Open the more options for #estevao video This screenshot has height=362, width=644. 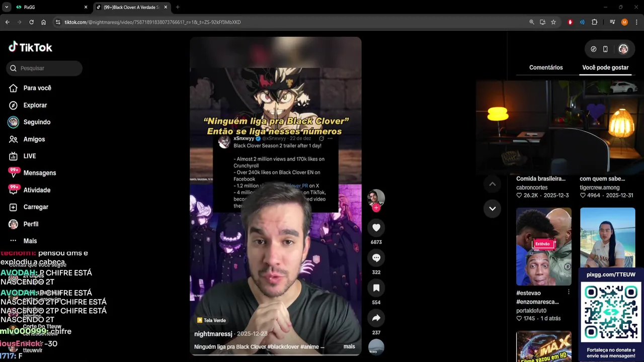569,292
